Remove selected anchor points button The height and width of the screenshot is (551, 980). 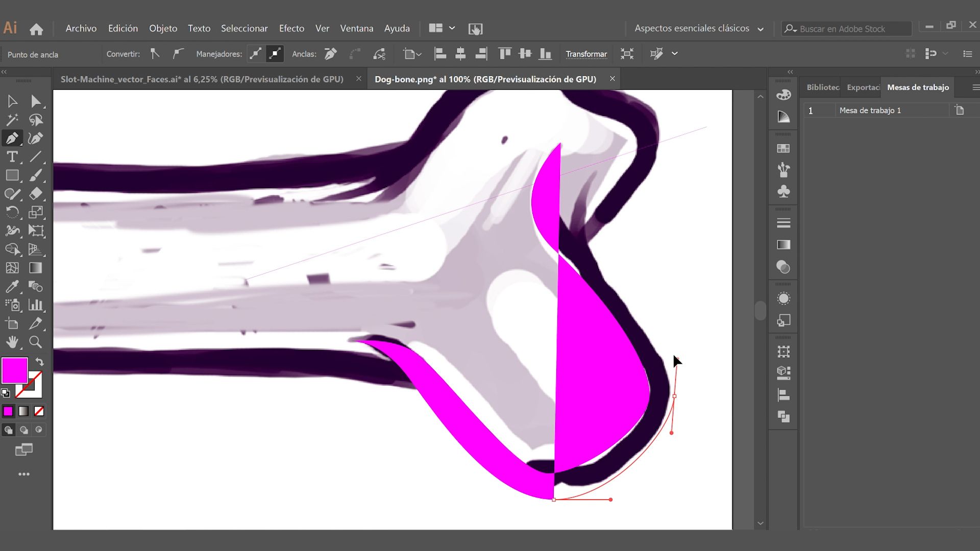point(331,54)
